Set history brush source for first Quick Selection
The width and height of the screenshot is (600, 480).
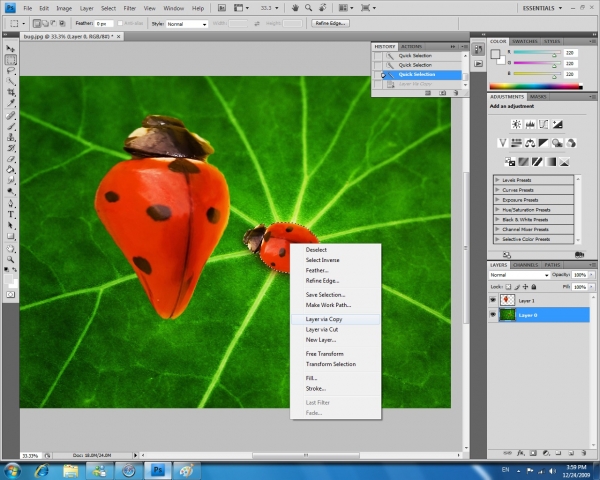pyautogui.click(x=378, y=56)
